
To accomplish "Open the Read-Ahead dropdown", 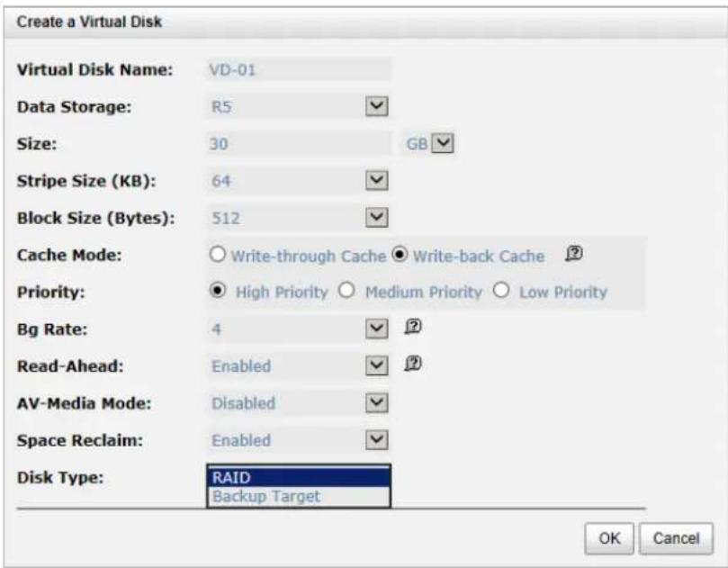I will pyautogui.click(x=376, y=366).
